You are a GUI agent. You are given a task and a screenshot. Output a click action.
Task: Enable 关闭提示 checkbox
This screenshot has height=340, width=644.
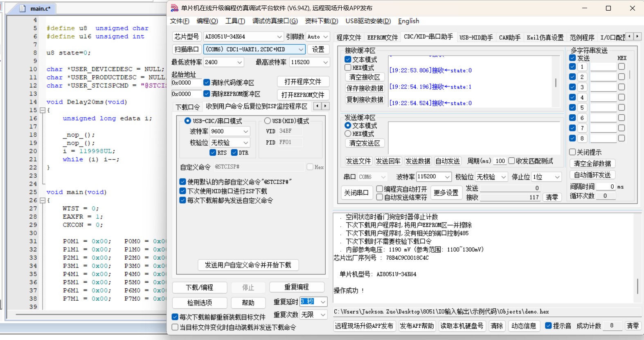[x=572, y=152]
